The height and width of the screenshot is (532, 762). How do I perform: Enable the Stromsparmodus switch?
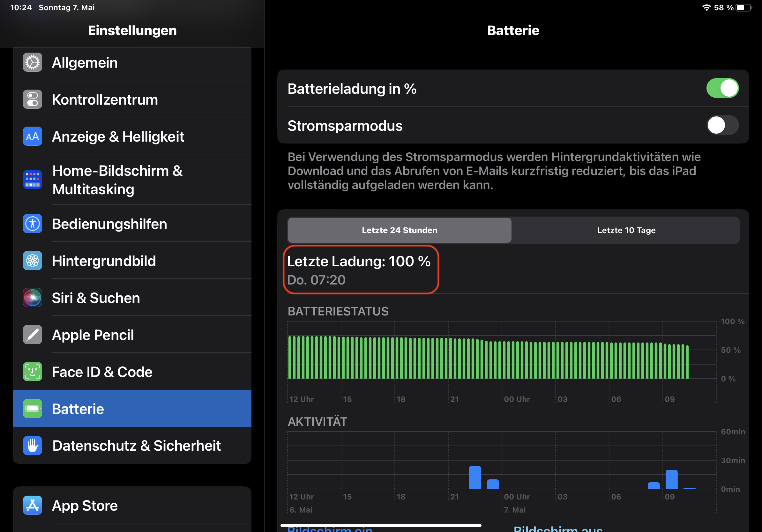(722, 125)
